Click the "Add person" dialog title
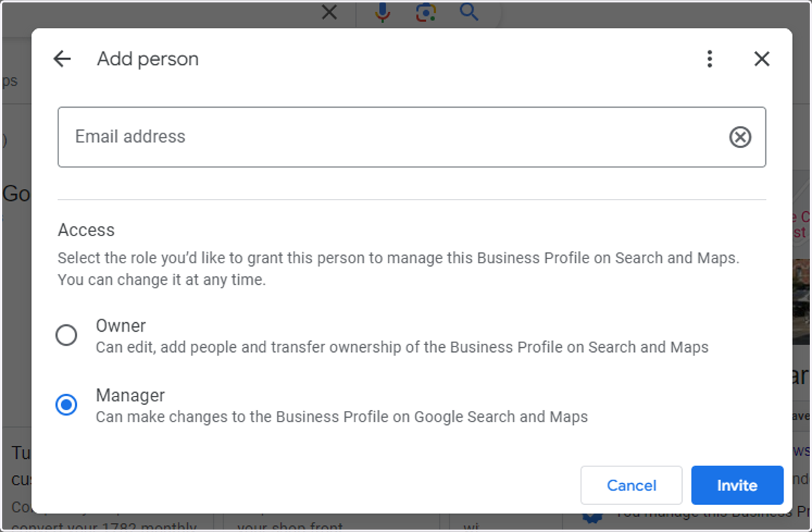This screenshot has height=532, width=812. pyautogui.click(x=148, y=59)
